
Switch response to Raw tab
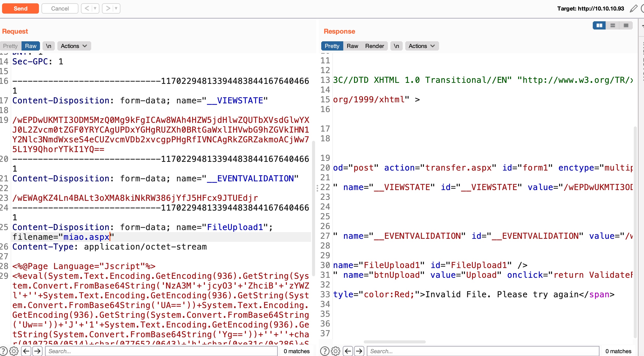click(352, 46)
